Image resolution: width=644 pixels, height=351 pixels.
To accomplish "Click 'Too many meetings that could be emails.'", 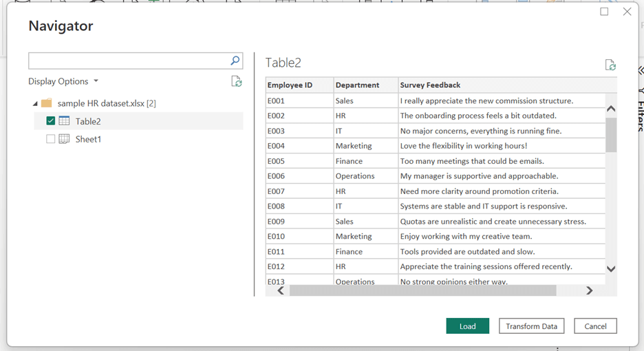I will tap(472, 161).
